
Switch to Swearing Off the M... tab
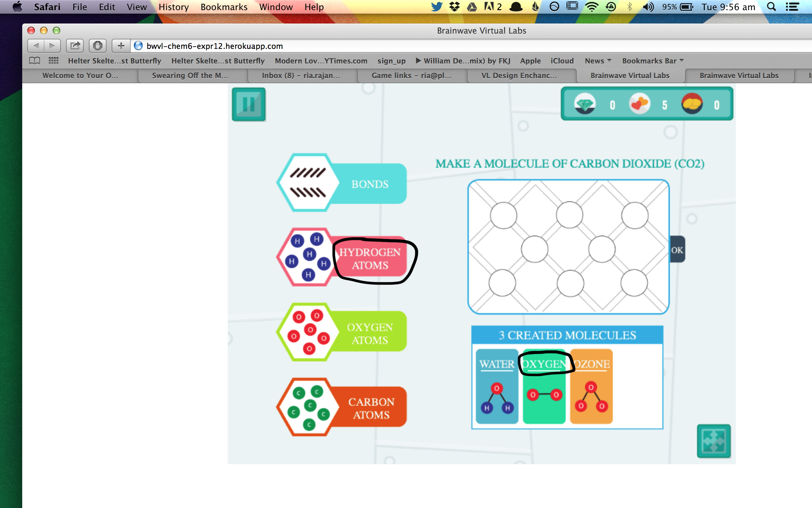(190, 76)
